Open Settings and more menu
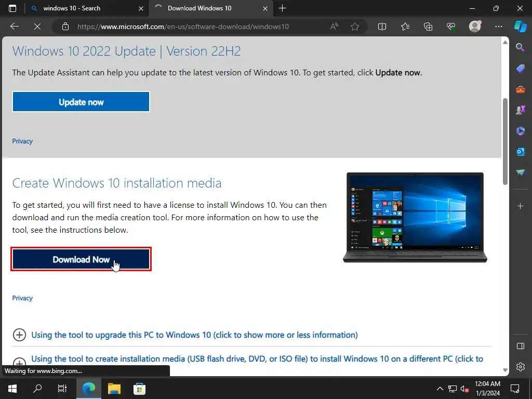Viewport: 532px width, 399px height. 499,26
